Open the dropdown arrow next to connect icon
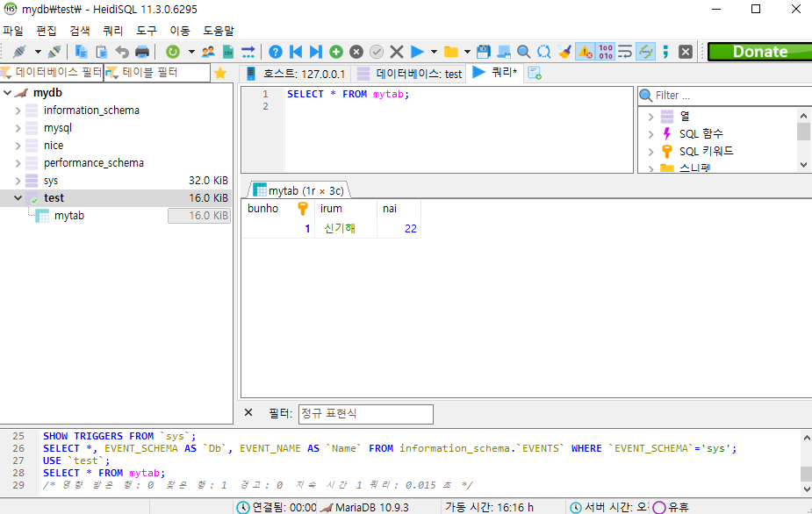The width and height of the screenshot is (812, 514). click(x=38, y=52)
